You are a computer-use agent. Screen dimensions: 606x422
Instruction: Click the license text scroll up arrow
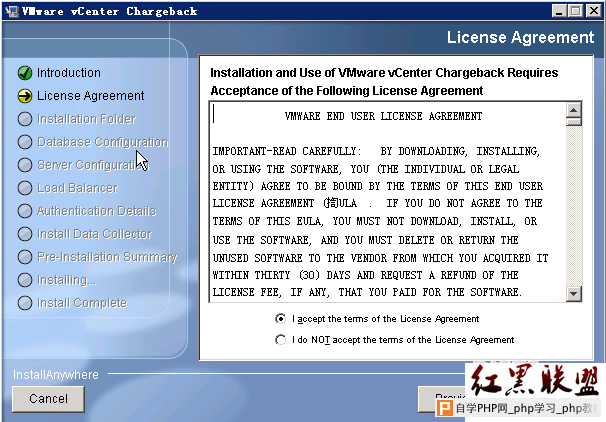point(574,110)
